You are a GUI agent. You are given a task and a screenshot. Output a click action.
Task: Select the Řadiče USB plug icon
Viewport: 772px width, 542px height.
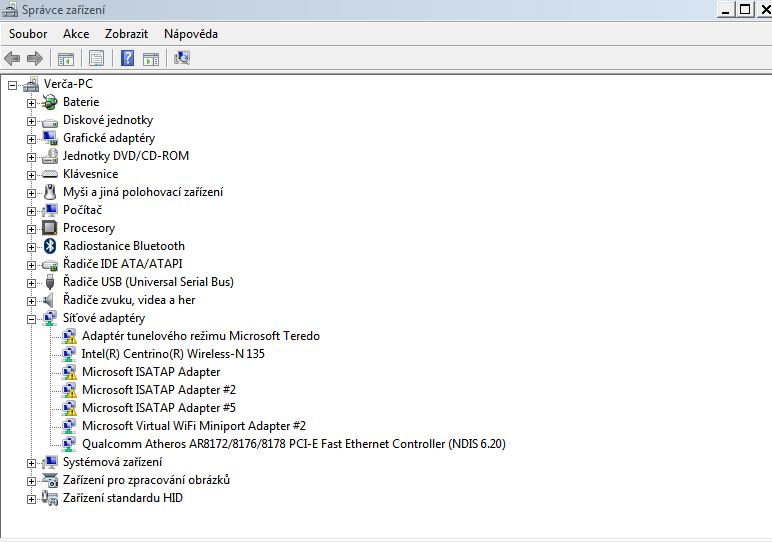point(50,282)
